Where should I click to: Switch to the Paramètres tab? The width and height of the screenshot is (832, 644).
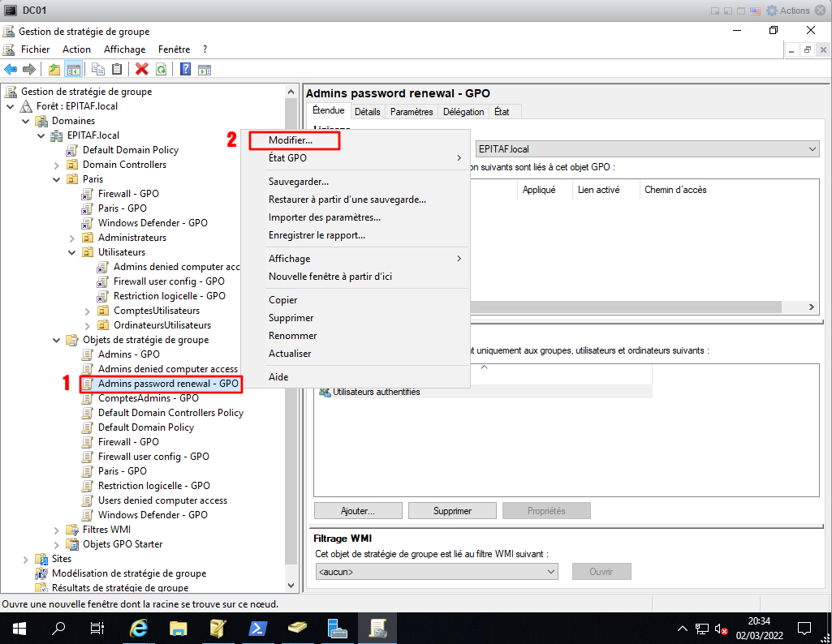[x=412, y=112]
